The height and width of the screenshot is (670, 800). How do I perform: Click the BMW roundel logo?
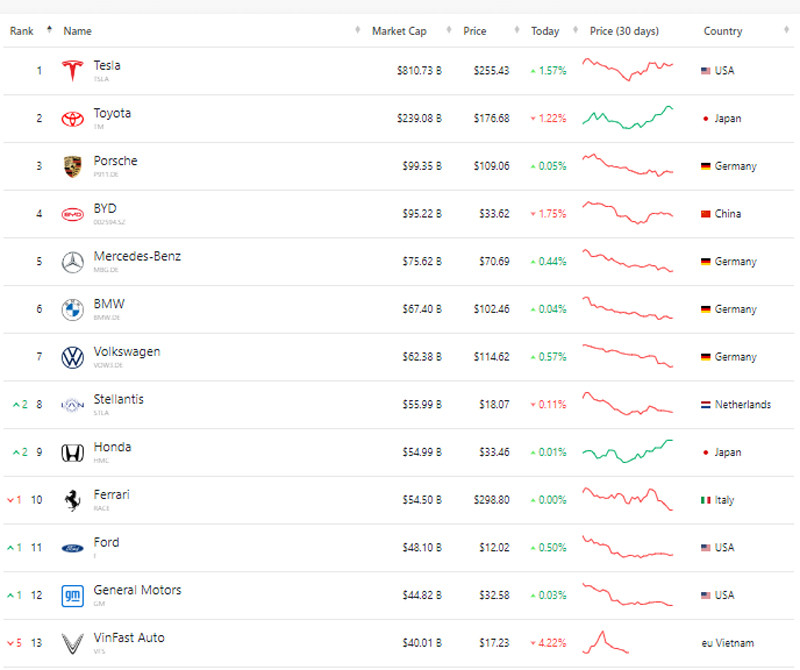[72, 310]
